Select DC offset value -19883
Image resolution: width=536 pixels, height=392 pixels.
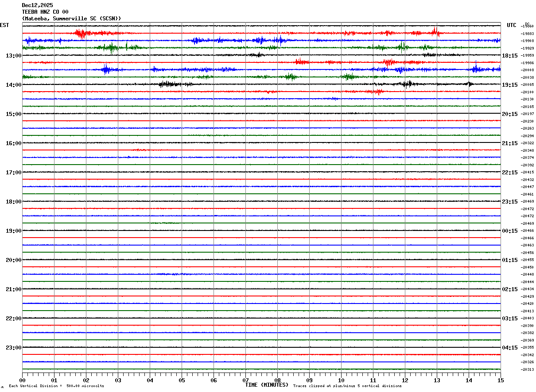click(528, 34)
